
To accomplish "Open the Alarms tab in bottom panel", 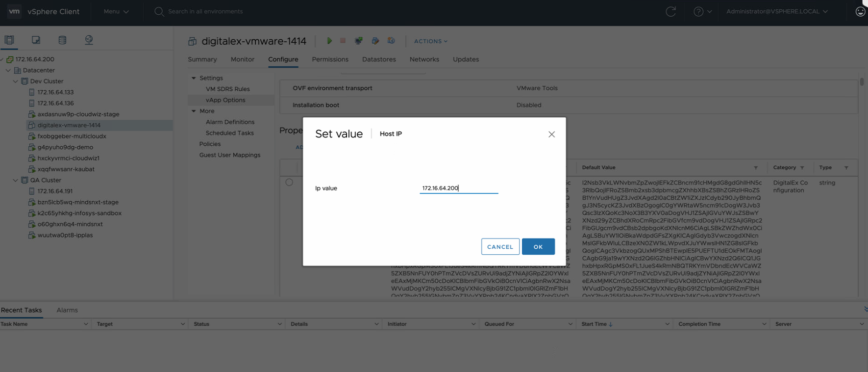I will [67, 310].
